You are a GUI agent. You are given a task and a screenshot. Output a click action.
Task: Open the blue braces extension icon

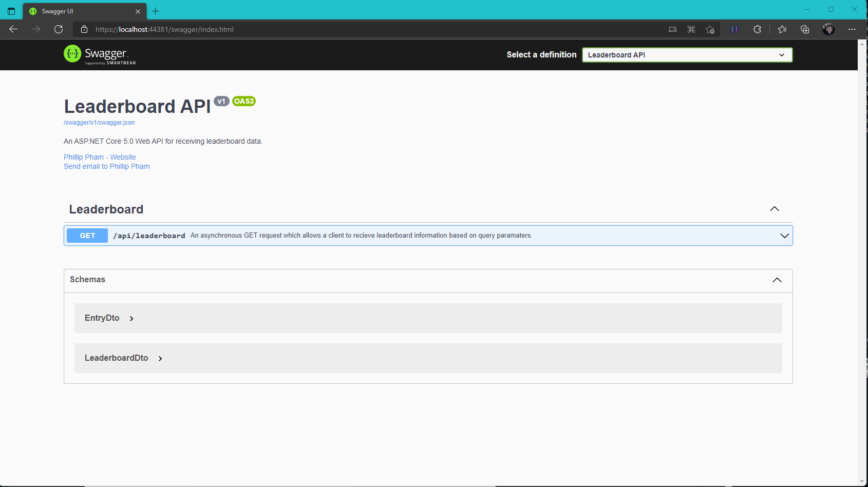[x=734, y=29]
